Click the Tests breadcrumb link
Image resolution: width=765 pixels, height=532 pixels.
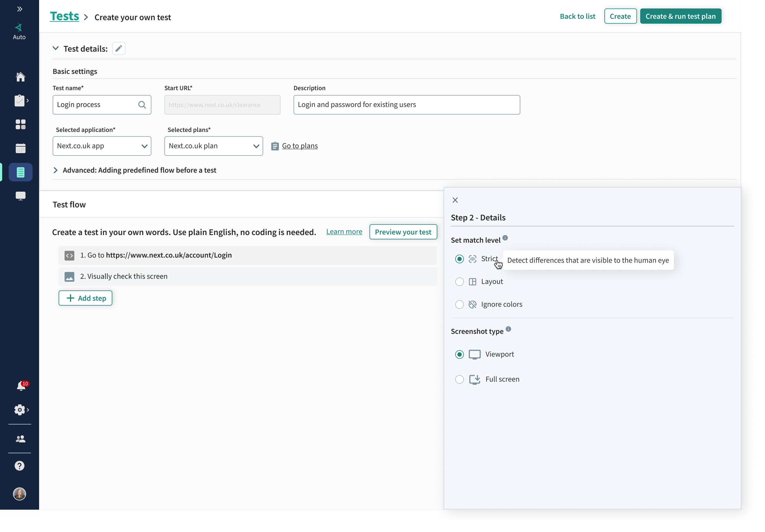tap(64, 16)
